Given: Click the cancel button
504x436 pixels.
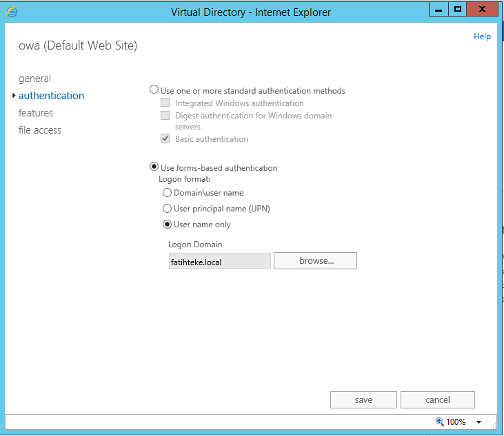Looking at the screenshot, I should 437,399.
